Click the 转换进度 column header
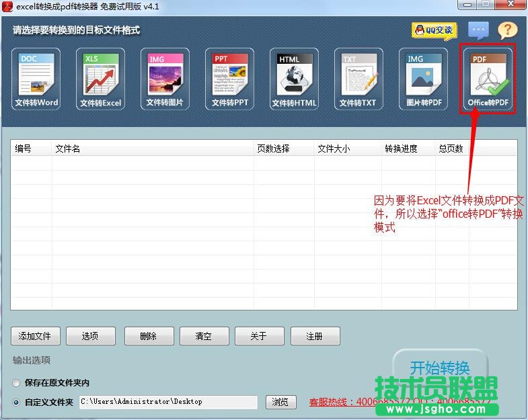 (408, 149)
